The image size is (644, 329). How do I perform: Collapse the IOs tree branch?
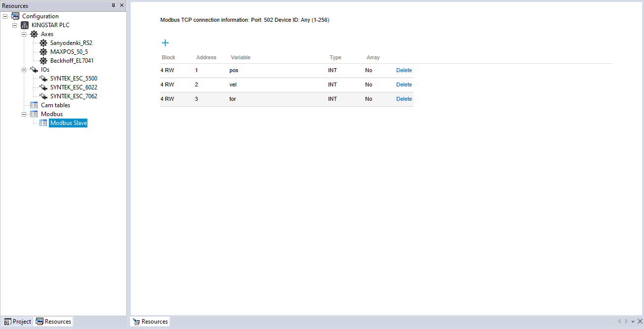[x=24, y=70]
